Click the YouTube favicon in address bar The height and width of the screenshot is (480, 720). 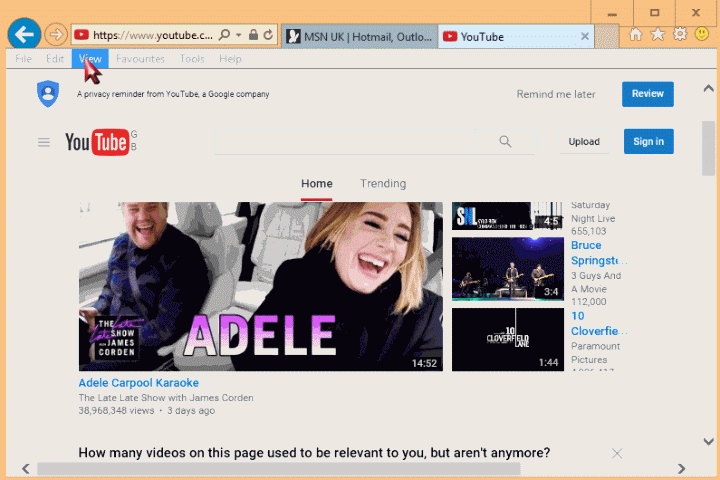(82, 35)
